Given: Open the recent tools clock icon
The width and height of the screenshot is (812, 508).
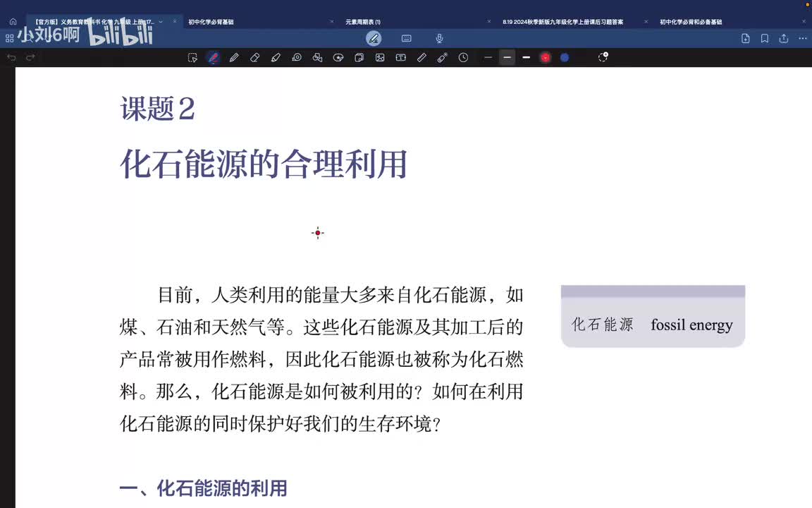Looking at the screenshot, I should point(463,58).
